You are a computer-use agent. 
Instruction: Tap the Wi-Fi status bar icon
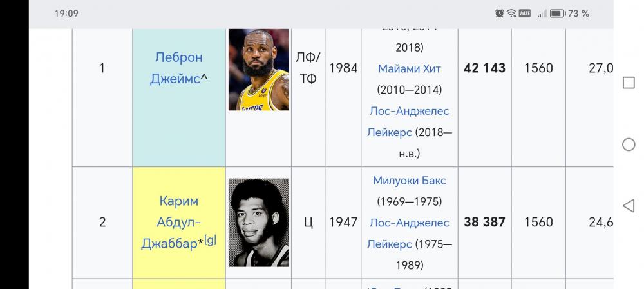point(512,14)
